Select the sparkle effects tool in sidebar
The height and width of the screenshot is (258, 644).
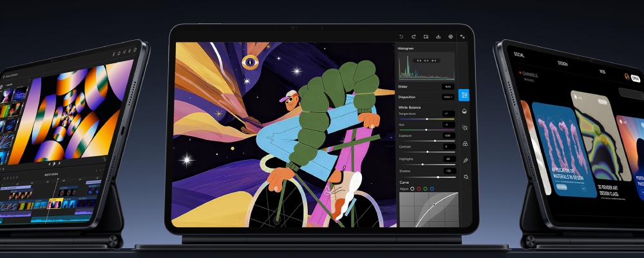pos(466,177)
